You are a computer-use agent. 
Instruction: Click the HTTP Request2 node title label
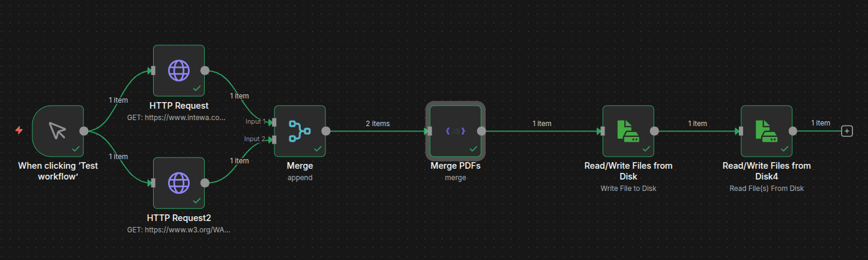pyautogui.click(x=178, y=218)
